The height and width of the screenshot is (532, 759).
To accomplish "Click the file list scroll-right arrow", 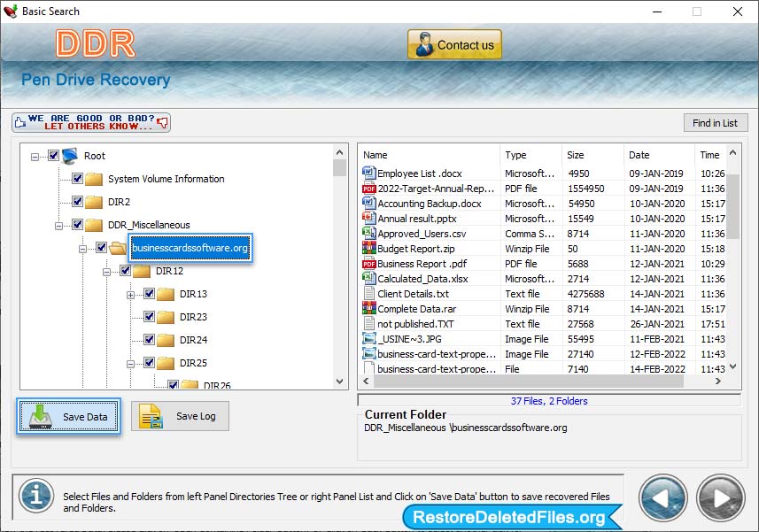I will click(718, 382).
